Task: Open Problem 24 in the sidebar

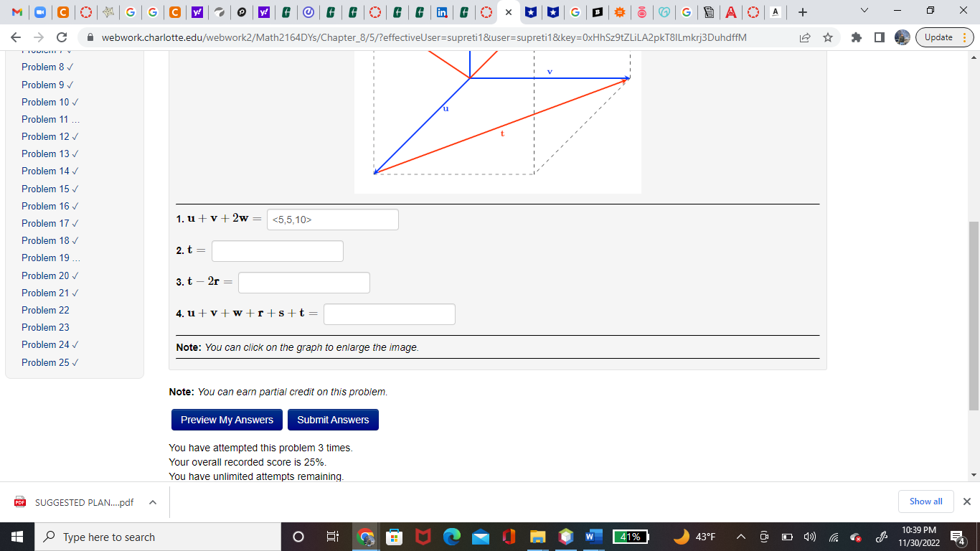Action: [x=50, y=344]
